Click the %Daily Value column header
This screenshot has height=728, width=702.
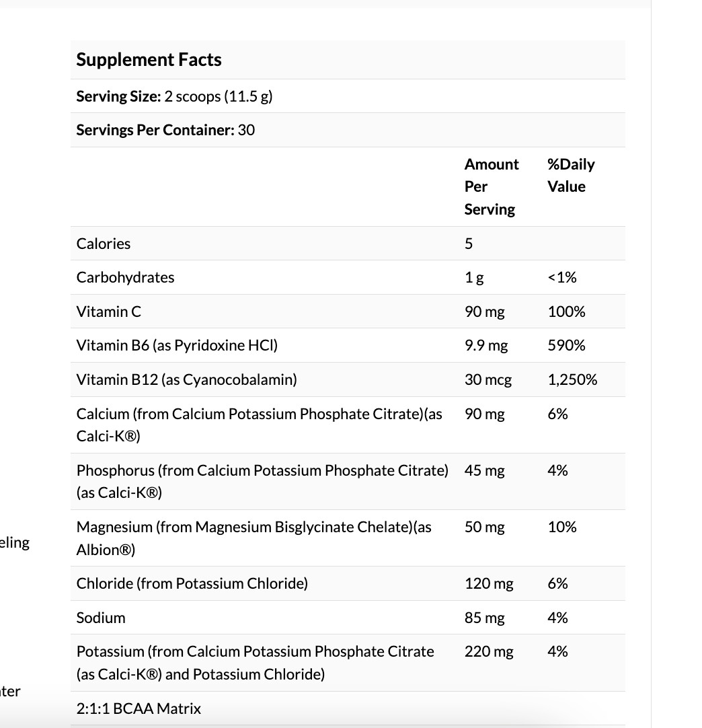click(571, 175)
